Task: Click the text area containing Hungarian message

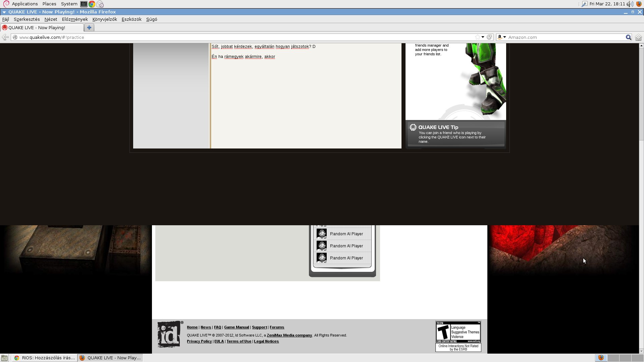Action: click(x=306, y=96)
